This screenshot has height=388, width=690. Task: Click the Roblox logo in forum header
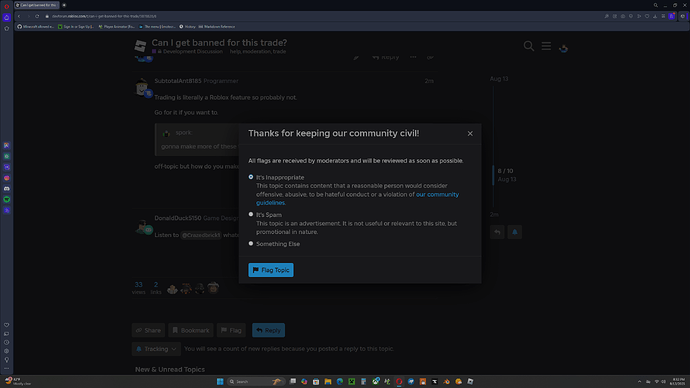[140, 46]
